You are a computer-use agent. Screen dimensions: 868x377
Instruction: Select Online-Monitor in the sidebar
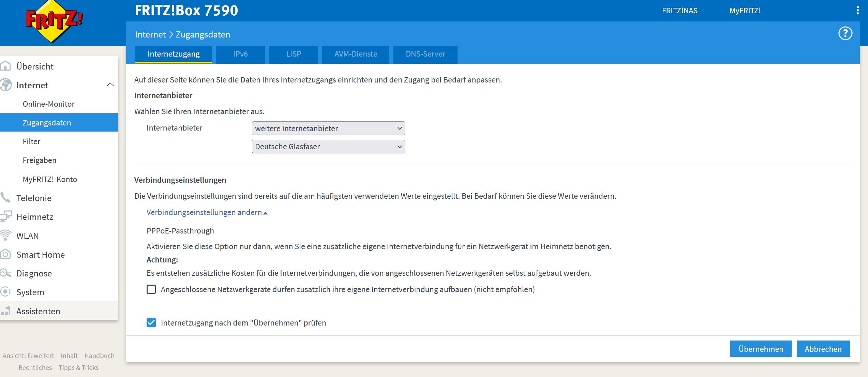(48, 104)
